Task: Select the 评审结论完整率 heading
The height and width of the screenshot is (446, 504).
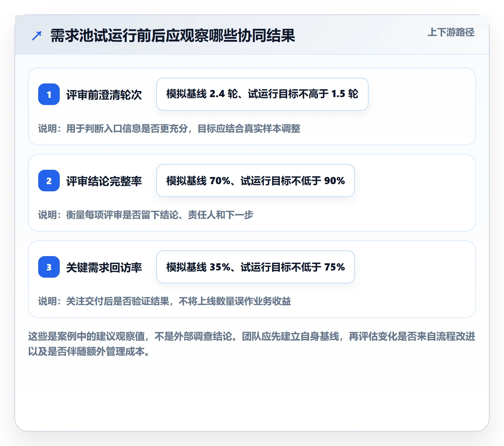Action: click(x=104, y=181)
